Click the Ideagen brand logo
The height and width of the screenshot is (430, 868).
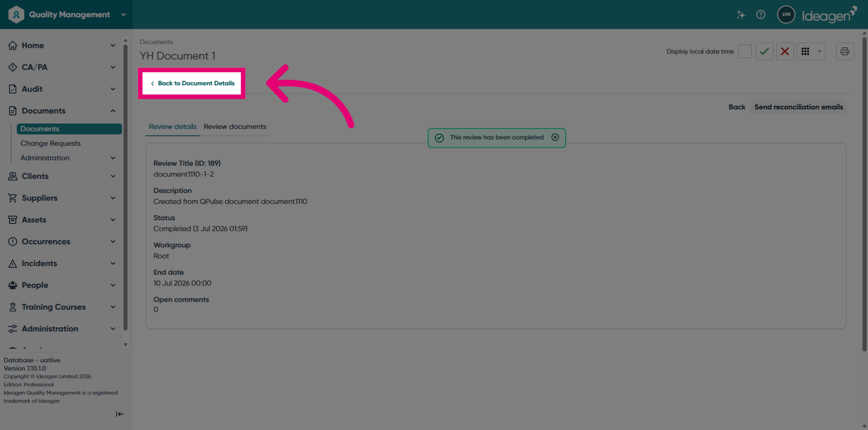[x=829, y=14]
